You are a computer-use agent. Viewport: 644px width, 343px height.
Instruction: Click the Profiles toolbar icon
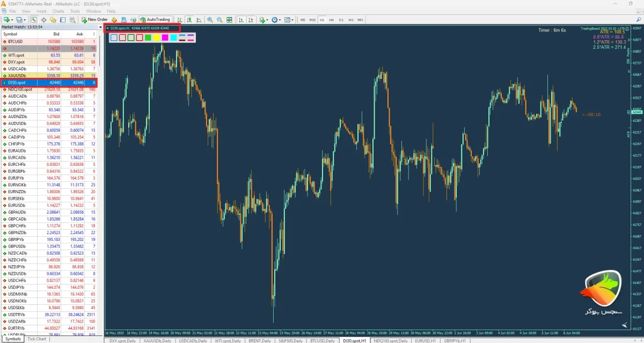pos(19,19)
